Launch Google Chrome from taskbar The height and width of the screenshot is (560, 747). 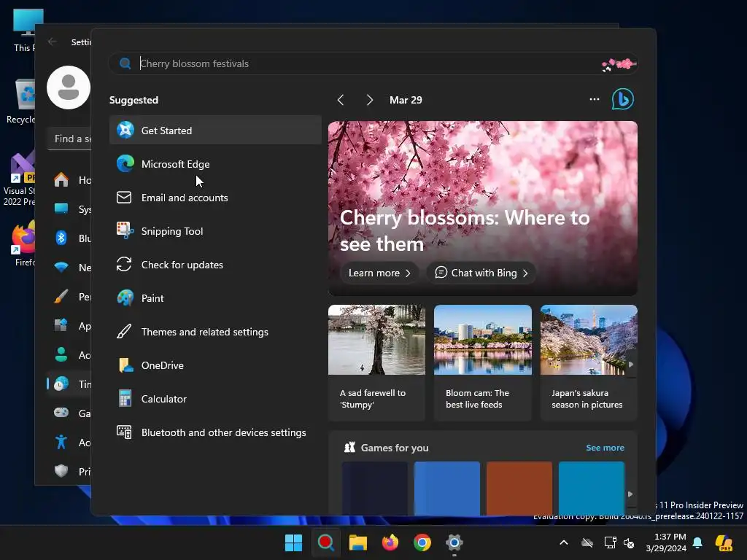point(422,542)
